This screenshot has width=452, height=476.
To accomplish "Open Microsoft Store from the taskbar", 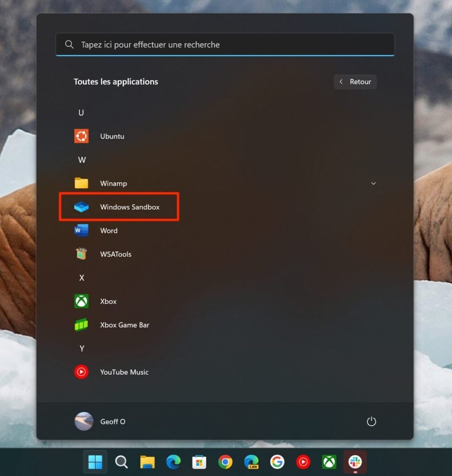I will click(199, 462).
